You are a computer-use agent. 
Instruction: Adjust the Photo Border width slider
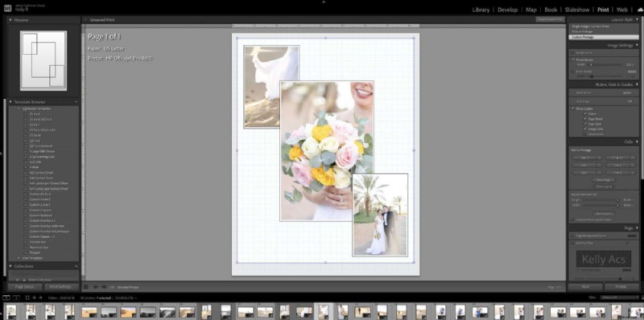tap(591, 65)
